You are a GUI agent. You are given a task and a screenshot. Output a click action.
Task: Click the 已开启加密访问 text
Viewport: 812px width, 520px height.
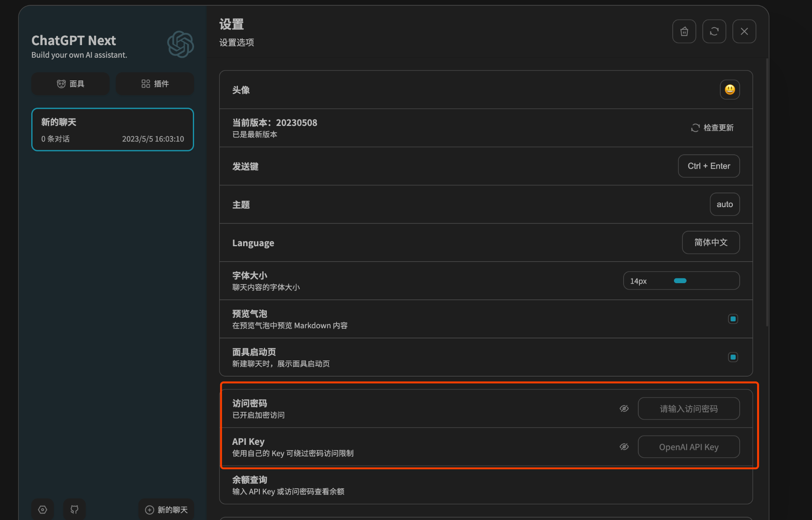pyautogui.click(x=258, y=415)
